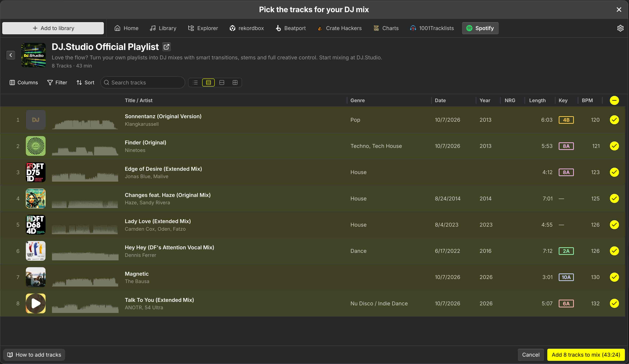This screenshot has width=629, height=364.
Task: Uncheck the Sonnentanz track
Action: pyautogui.click(x=614, y=120)
